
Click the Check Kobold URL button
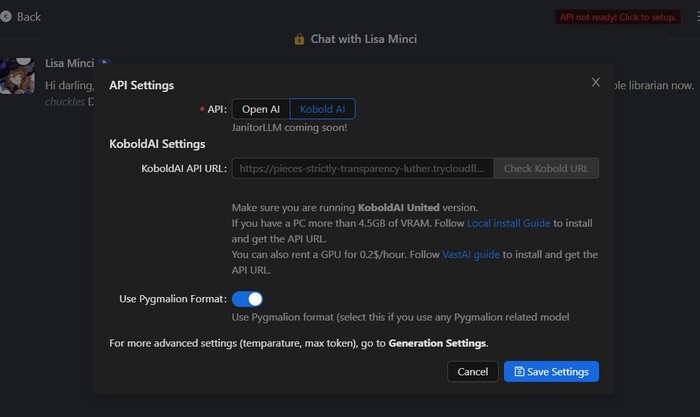coord(546,168)
